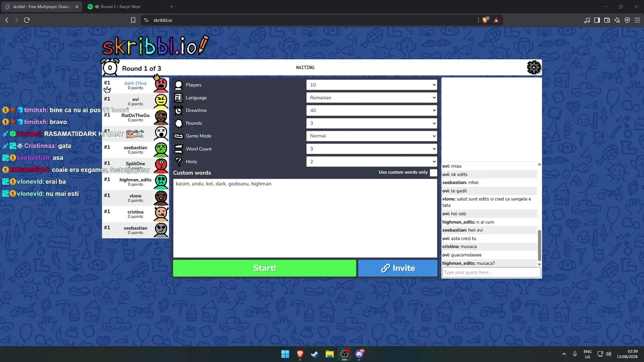Select the player name ovi
This screenshot has width=644, height=362.
pos(135,99)
